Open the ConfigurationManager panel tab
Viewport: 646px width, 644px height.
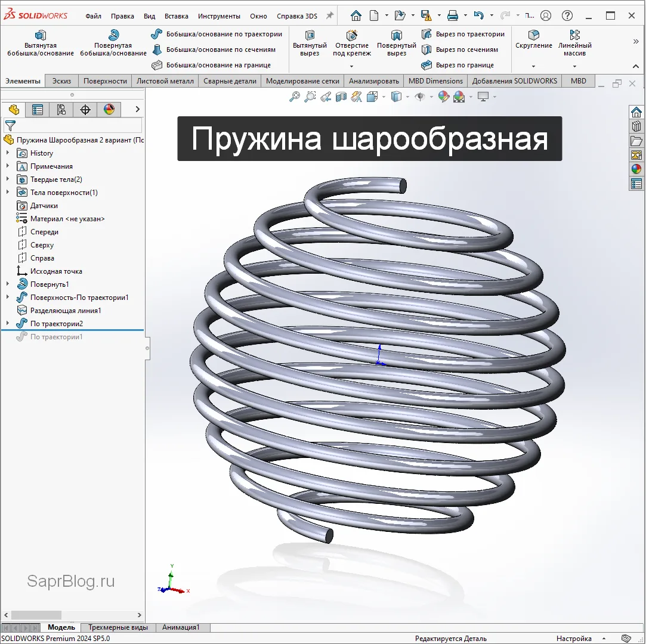click(x=61, y=110)
